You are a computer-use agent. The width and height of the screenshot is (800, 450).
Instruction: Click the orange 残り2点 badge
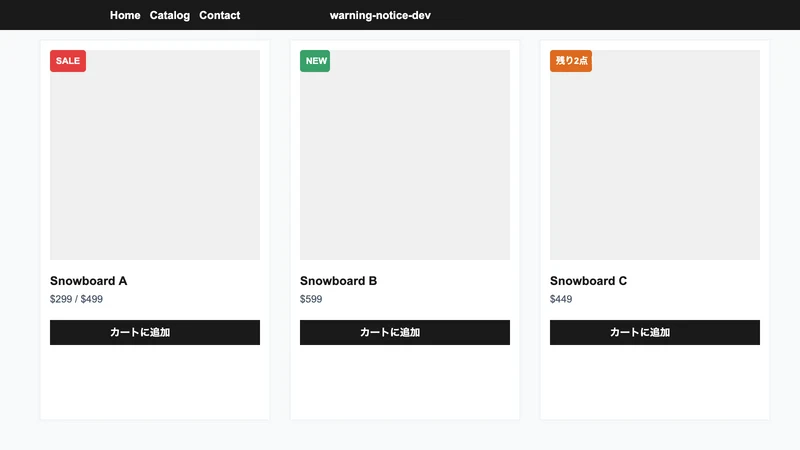pyautogui.click(x=571, y=61)
